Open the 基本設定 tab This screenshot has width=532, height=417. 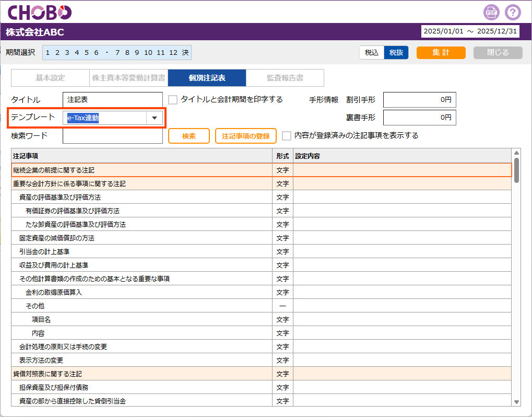coord(50,78)
